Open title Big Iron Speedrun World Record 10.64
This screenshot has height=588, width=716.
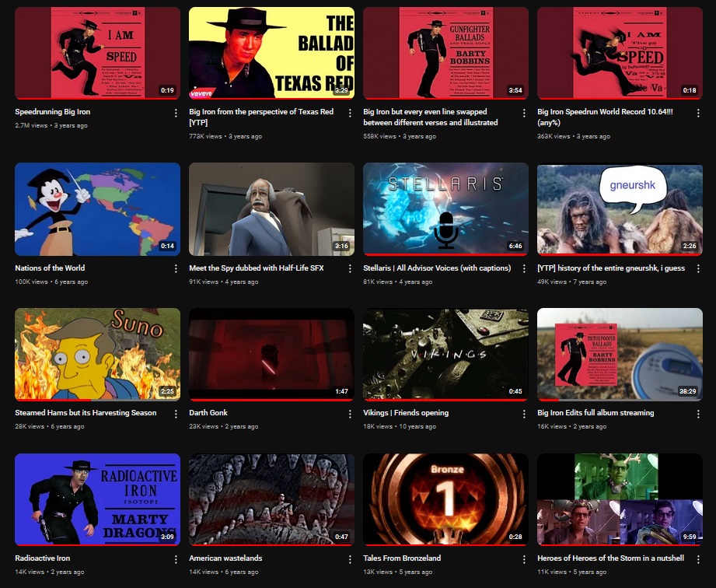point(605,117)
